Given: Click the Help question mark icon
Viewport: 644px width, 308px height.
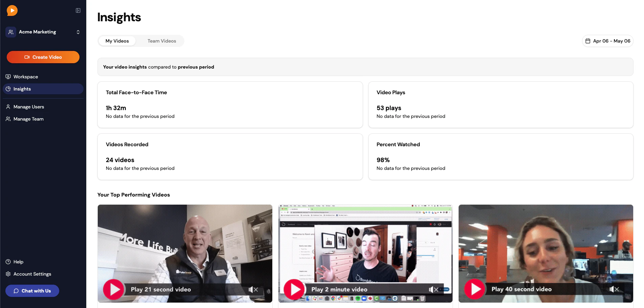Looking at the screenshot, I should tap(7, 262).
